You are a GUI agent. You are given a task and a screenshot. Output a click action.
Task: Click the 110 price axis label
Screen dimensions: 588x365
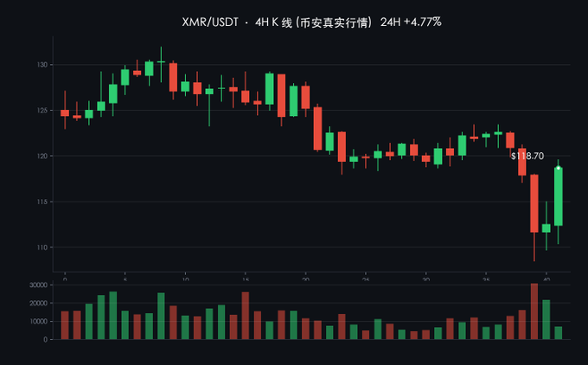pos(42,247)
